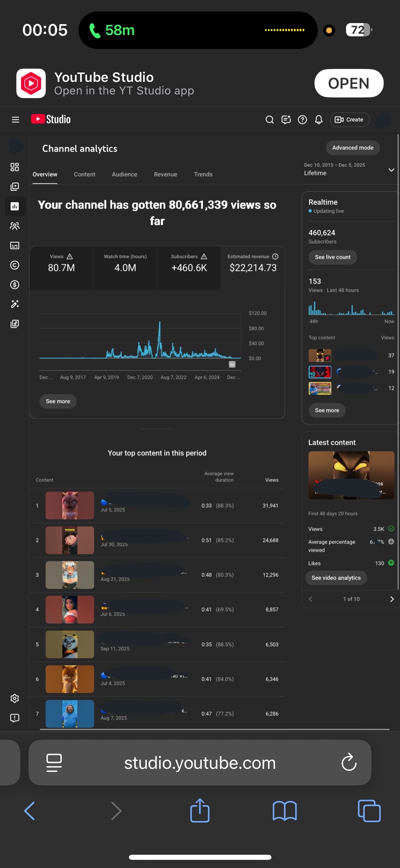The width and height of the screenshot is (400, 868).
Task: Click See video analytics button
Action: click(336, 578)
